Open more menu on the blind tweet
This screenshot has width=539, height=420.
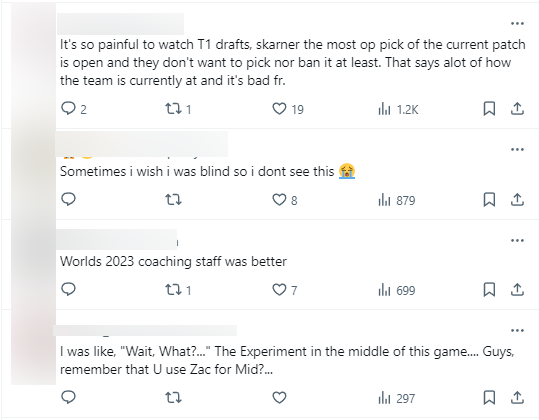pyautogui.click(x=517, y=150)
